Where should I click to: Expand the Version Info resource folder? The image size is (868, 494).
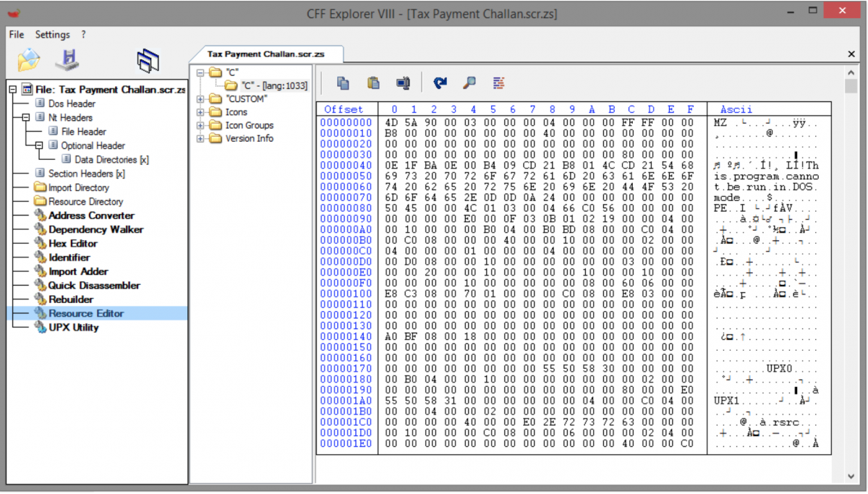click(x=200, y=139)
